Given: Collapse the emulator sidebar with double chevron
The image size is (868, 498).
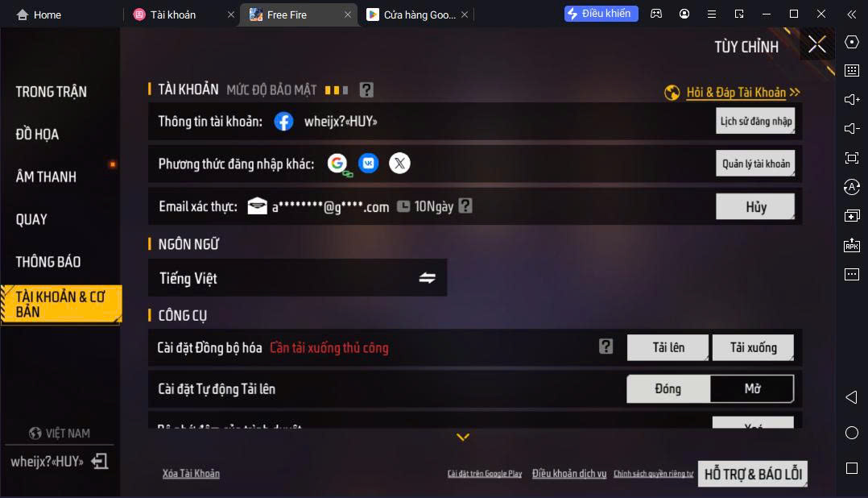Looking at the screenshot, I should click(851, 15).
